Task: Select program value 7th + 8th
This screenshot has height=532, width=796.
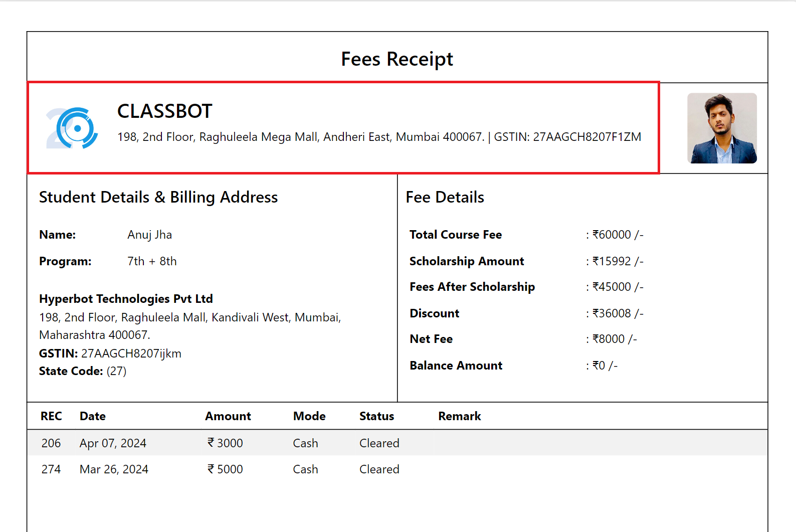Action: click(x=152, y=261)
